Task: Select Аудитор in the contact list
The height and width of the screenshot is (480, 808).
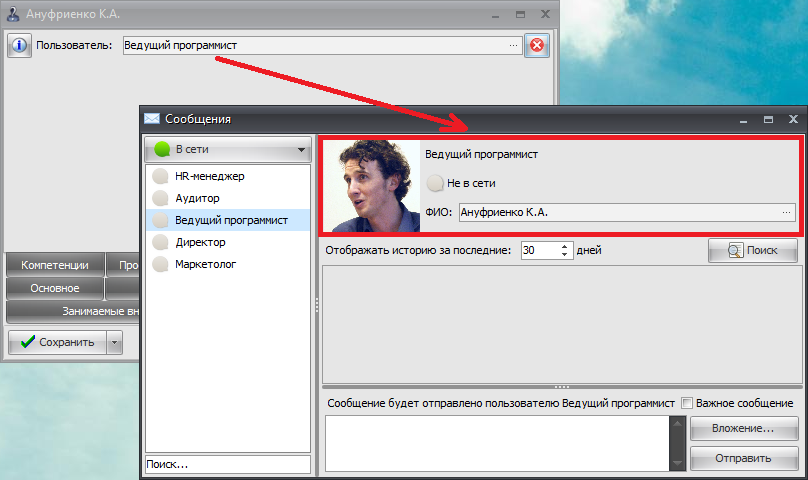Action: 228,198
